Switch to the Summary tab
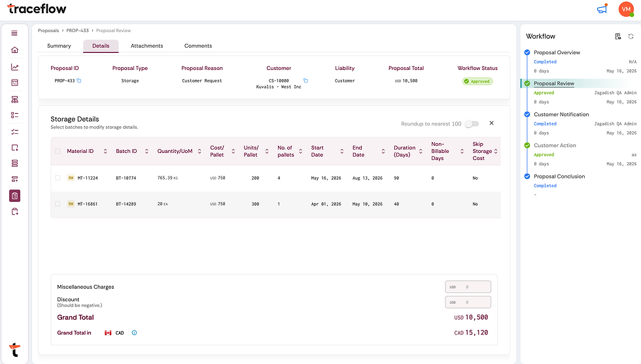Screen dimensions: 641x364 (59, 46)
